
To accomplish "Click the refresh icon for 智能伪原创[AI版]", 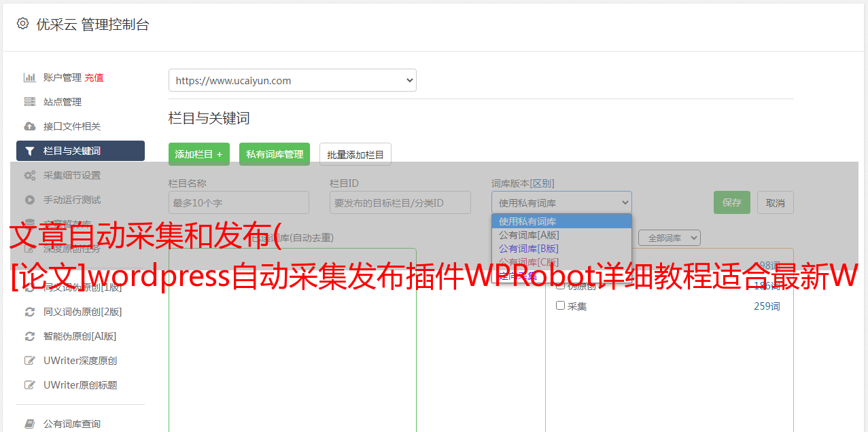I will [30, 336].
